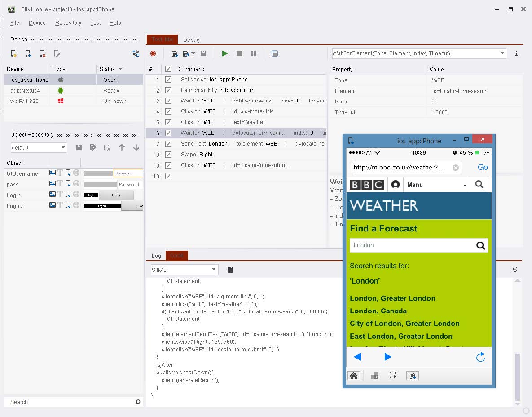
Task: Click the reload icon in iPhone browser
Action: coord(480,357)
